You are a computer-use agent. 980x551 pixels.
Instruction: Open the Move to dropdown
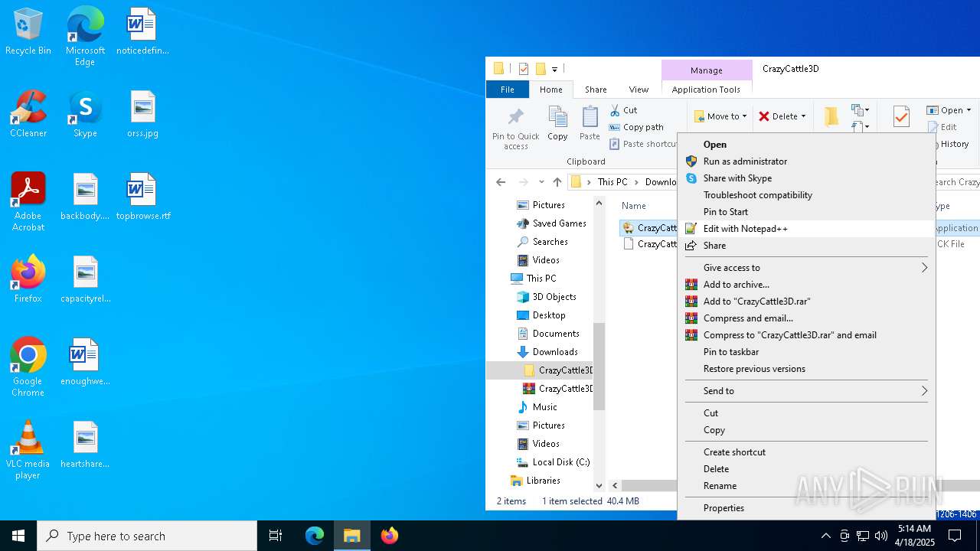pos(720,116)
